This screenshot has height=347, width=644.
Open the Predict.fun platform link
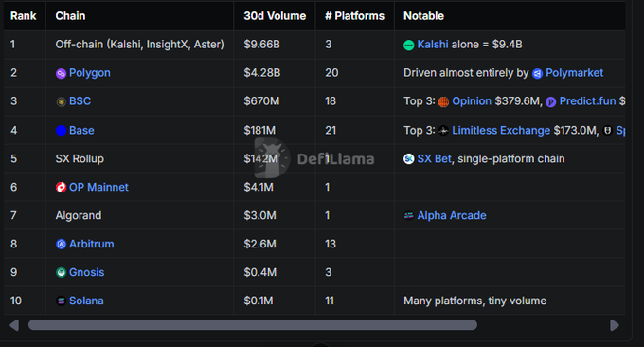click(x=587, y=101)
